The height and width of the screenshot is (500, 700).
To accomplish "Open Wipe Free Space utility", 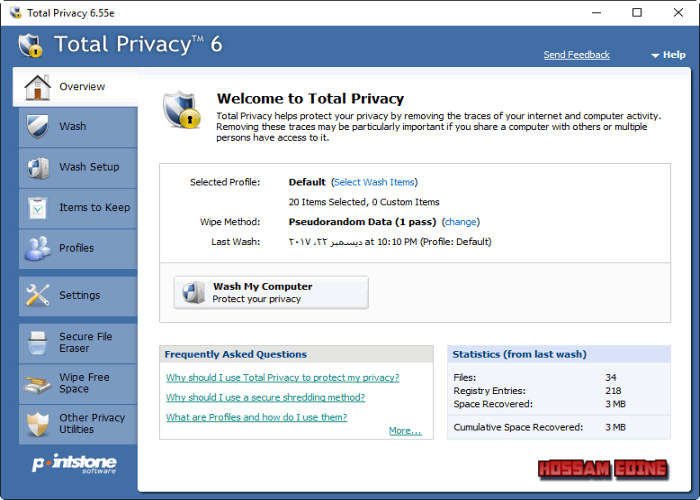I will tap(78, 383).
